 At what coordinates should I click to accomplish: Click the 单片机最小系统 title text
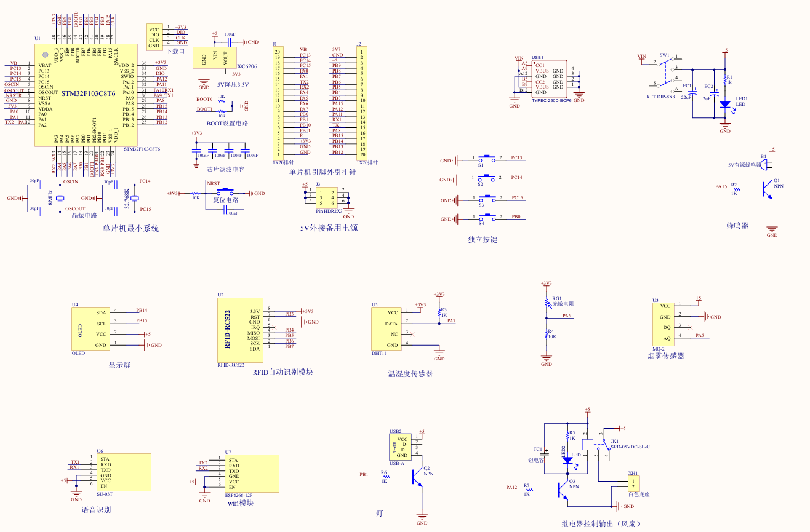pyautogui.click(x=130, y=228)
